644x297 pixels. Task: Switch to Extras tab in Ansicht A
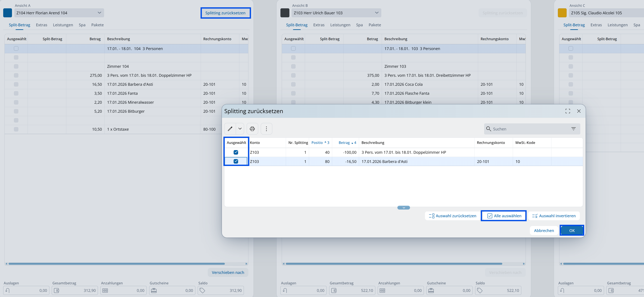pyautogui.click(x=41, y=25)
